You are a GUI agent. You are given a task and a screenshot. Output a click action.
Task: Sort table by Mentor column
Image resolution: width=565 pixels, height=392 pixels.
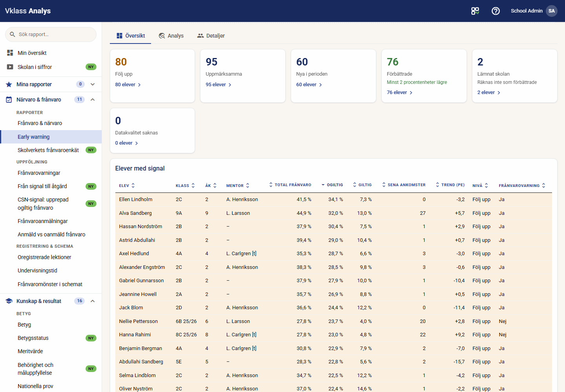point(238,185)
